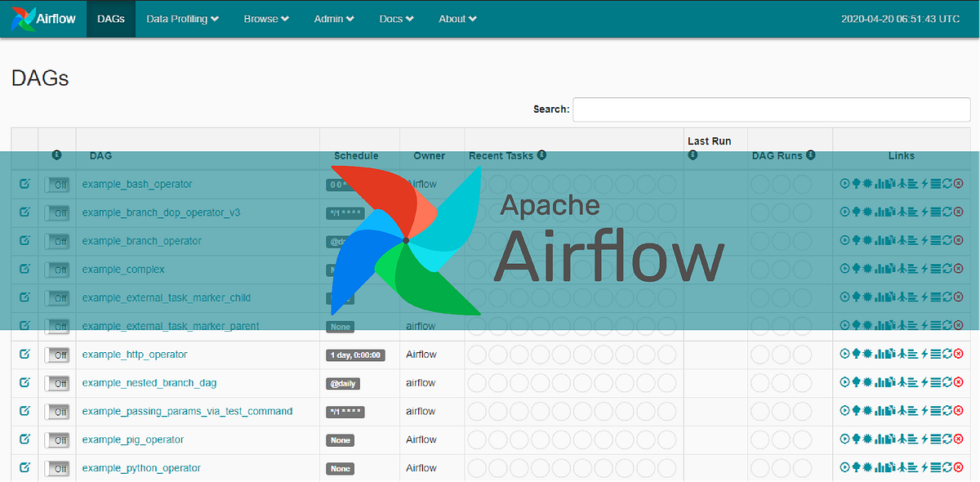Open Gantt view for example_python_operator
Image resolution: width=980 pixels, height=482 pixels.
point(912,468)
